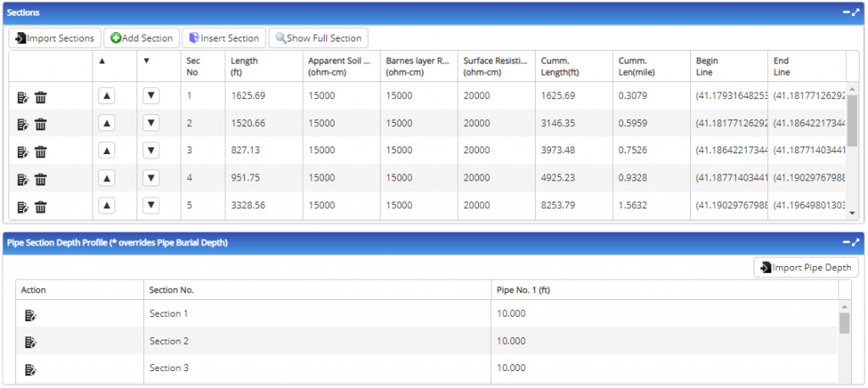The height and width of the screenshot is (388, 868).
Task: Move section 2 up in order
Action: tap(107, 124)
